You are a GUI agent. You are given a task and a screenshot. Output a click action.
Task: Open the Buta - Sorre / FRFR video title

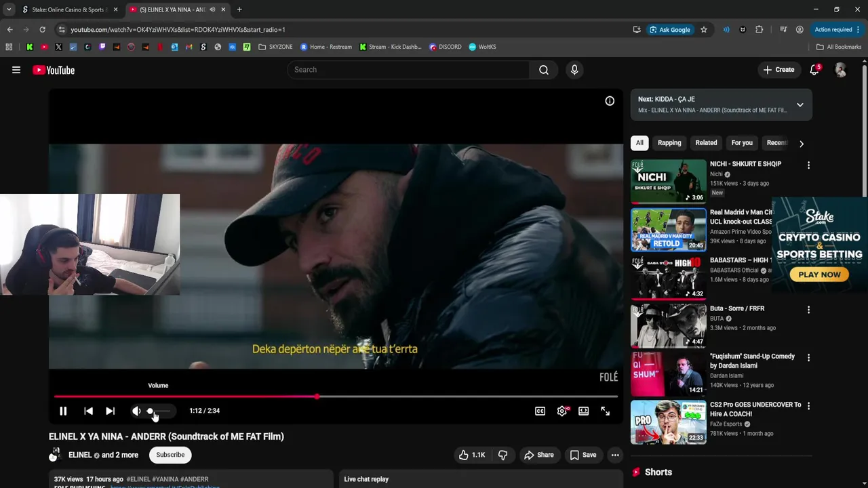click(737, 308)
